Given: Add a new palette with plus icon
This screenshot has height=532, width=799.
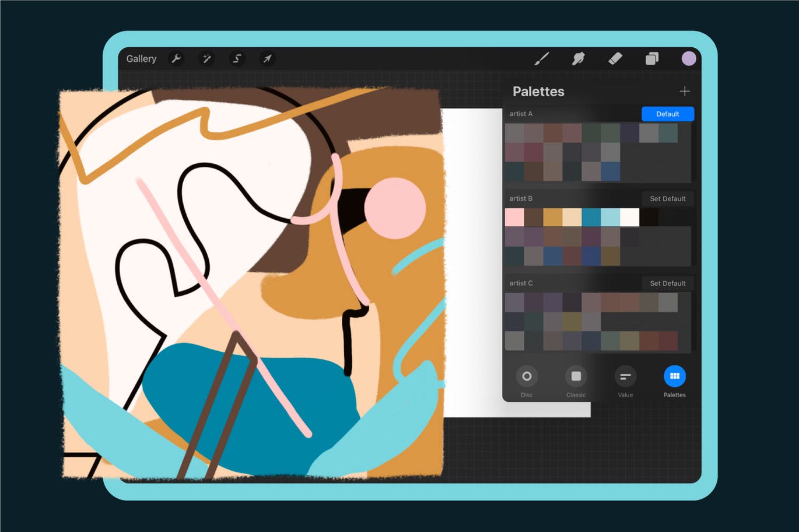Looking at the screenshot, I should (685, 91).
